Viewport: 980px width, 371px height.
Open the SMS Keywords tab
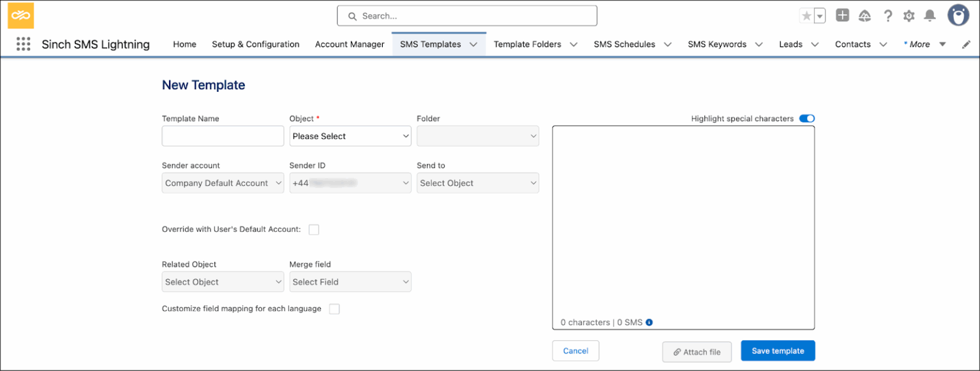tap(716, 44)
